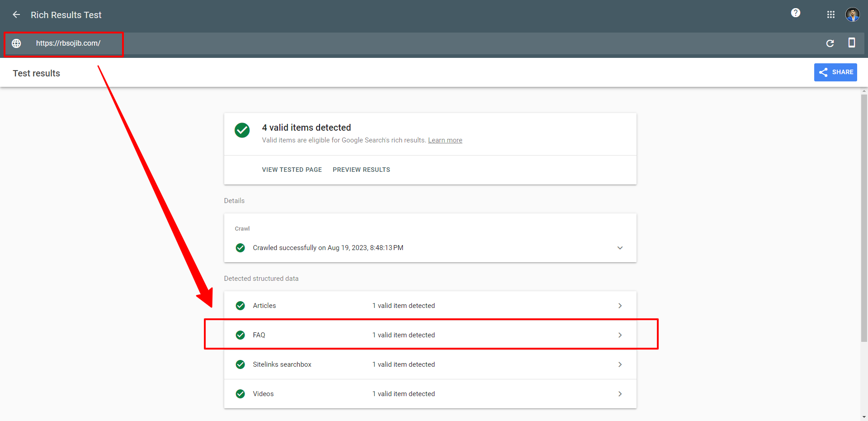The image size is (868, 421).
Task: Click the back arrow icon
Action: click(16, 15)
